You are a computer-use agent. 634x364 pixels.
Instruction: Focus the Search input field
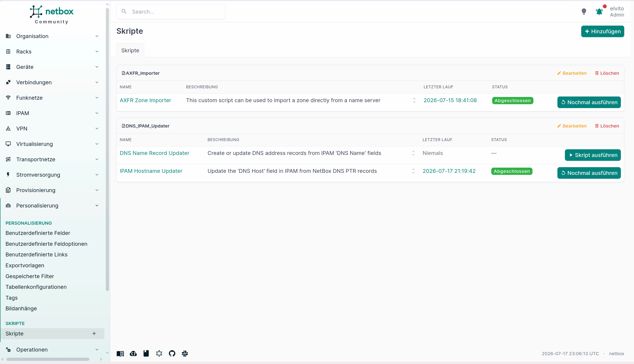click(x=171, y=12)
